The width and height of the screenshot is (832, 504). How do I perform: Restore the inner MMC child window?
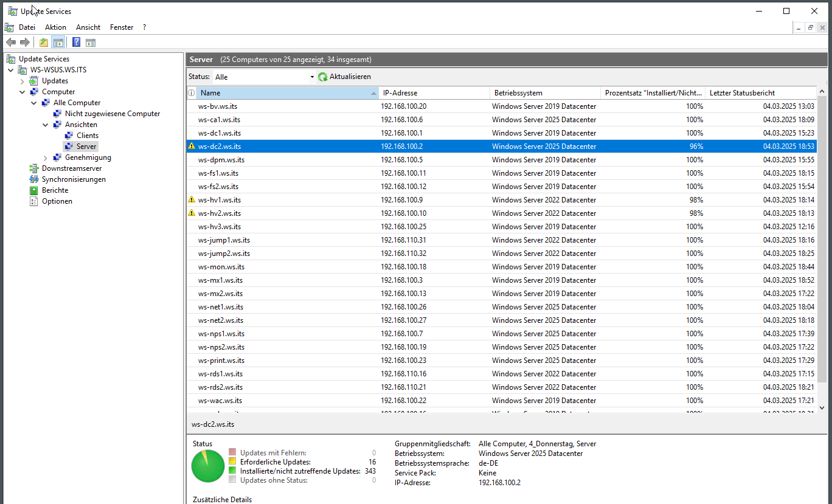(x=811, y=27)
